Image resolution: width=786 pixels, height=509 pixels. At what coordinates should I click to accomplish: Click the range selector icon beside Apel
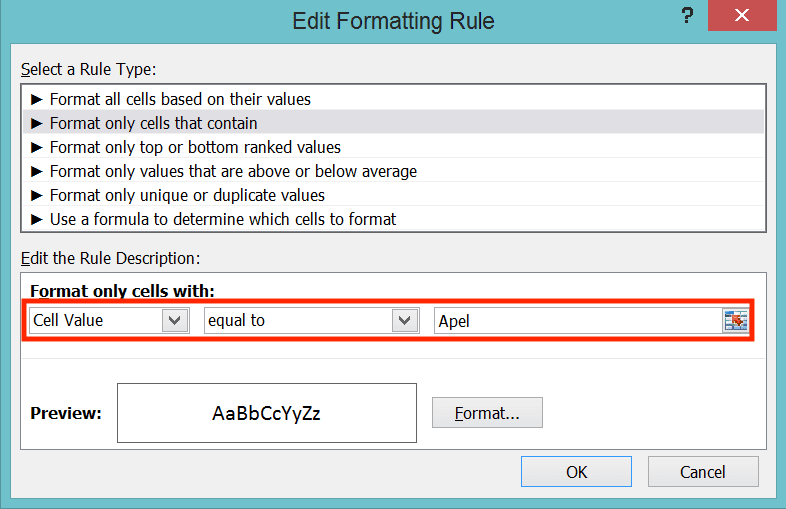(x=735, y=320)
